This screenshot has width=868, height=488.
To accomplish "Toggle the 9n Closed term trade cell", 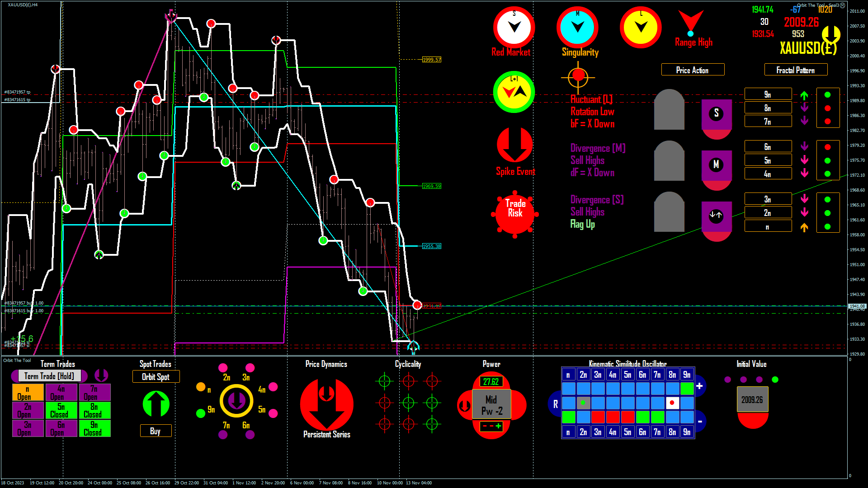I will click(94, 428).
